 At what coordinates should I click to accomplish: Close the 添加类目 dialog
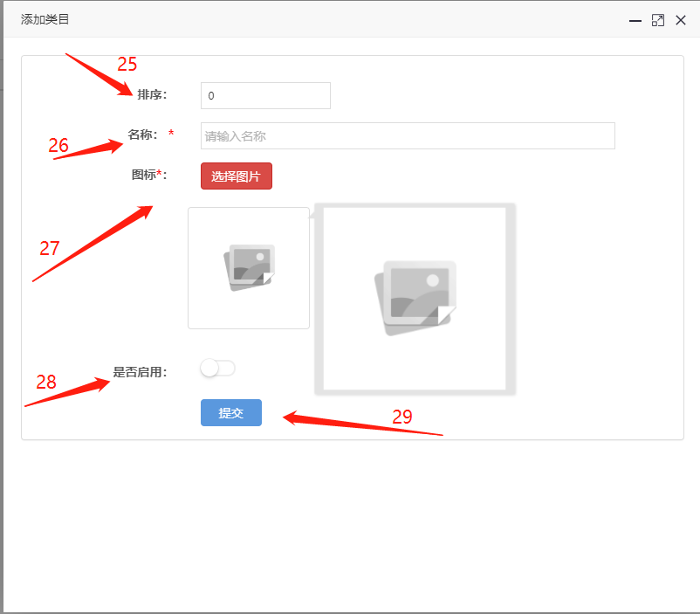tap(681, 20)
